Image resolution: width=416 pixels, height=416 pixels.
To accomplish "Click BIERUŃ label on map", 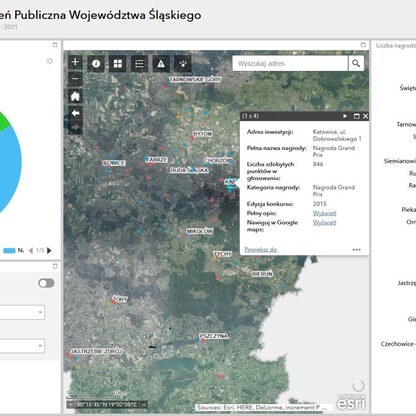I will tap(262, 274).
